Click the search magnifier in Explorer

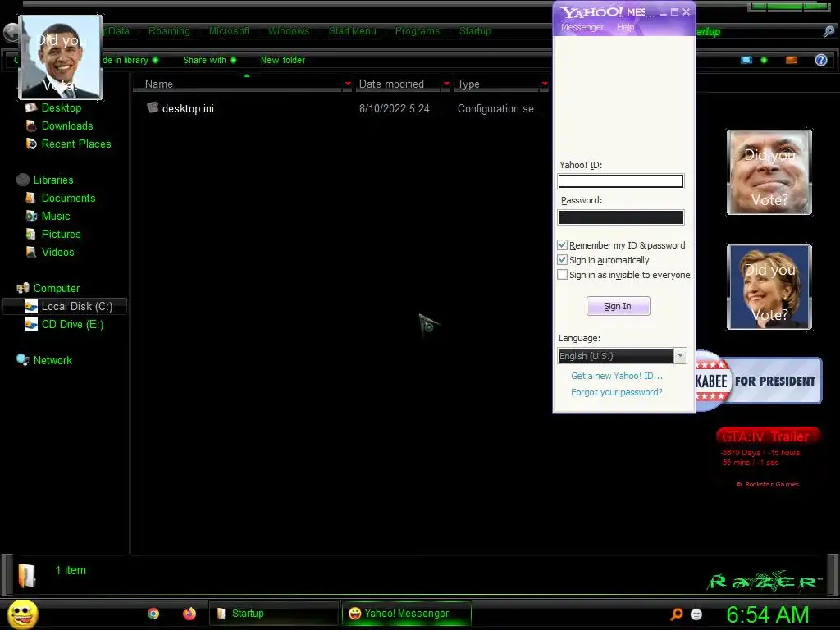829,32
